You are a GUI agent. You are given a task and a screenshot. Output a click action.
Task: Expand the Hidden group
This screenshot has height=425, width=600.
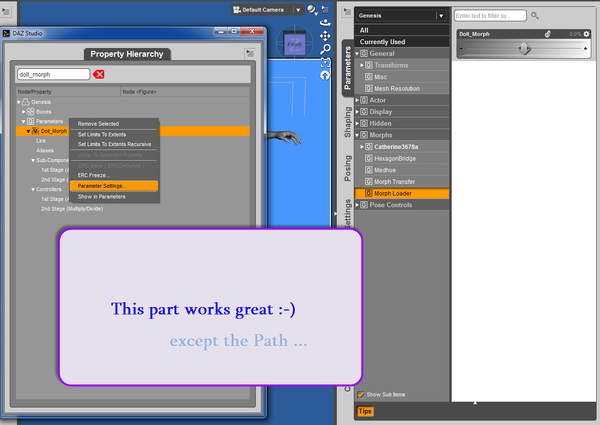[x=357, y=124]
